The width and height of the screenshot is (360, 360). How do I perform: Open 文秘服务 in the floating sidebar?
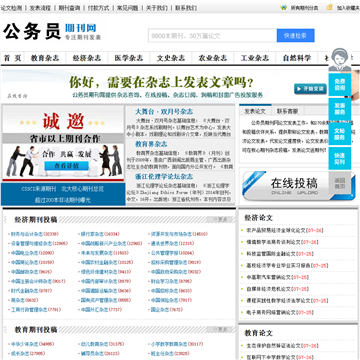pos(339,134)
